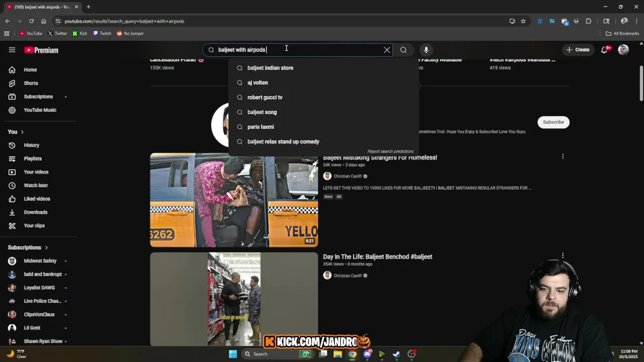Open the YouTube guide hamburger menu
The height and width of the screenshot is (362, 644).
pyautogui.click(x=12, y=50)
